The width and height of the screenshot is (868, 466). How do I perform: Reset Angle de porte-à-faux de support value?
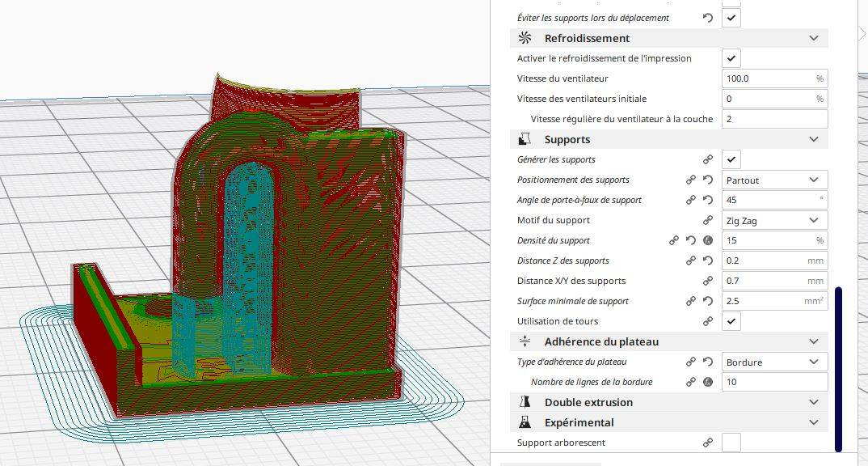[707, 200]
